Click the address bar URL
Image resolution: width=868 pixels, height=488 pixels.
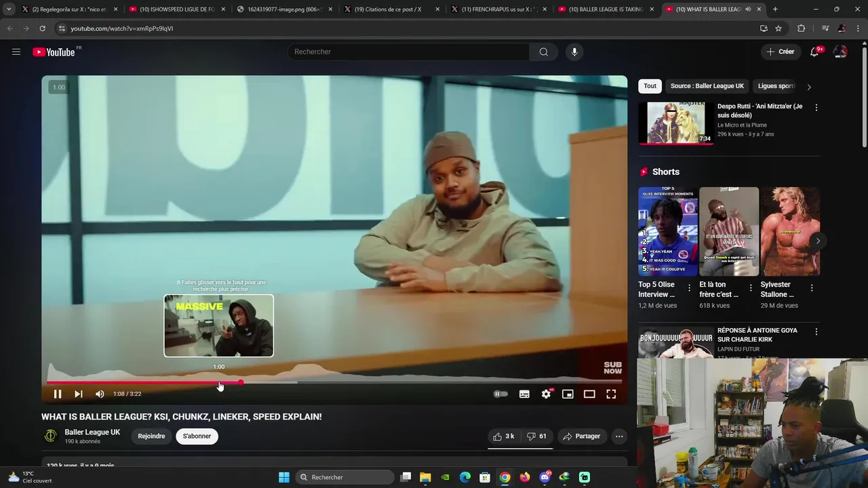point(122,28)
